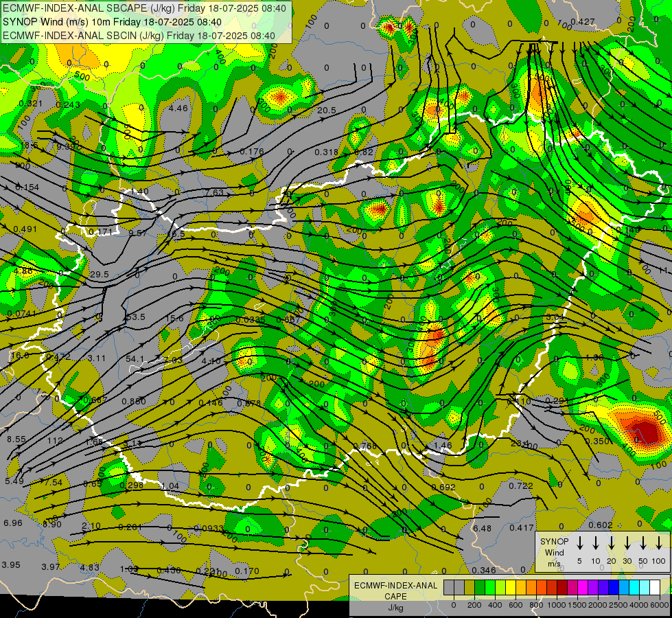This screenshot has height=618, width=672.
Task: Click the map value '0.171'
Action: pyautogui.click(x=100, y=232)
